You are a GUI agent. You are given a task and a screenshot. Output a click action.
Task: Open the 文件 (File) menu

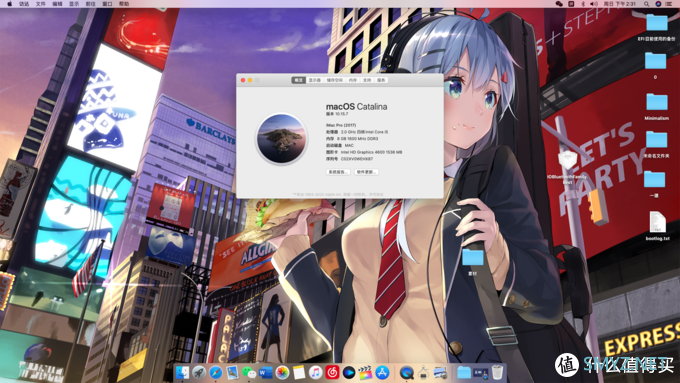[x=41, y=3]
